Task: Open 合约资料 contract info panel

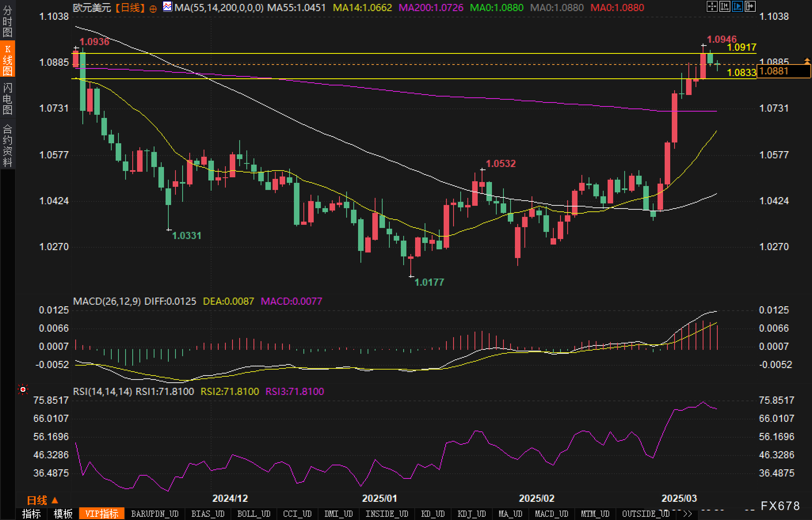Action: (8, 145)
